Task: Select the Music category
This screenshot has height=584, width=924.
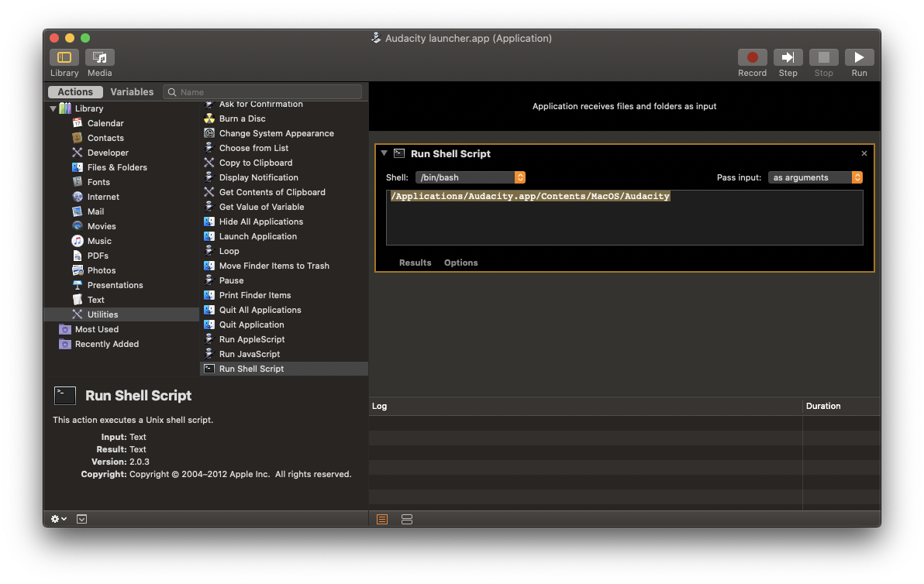Action: click(x=99, y=241)
